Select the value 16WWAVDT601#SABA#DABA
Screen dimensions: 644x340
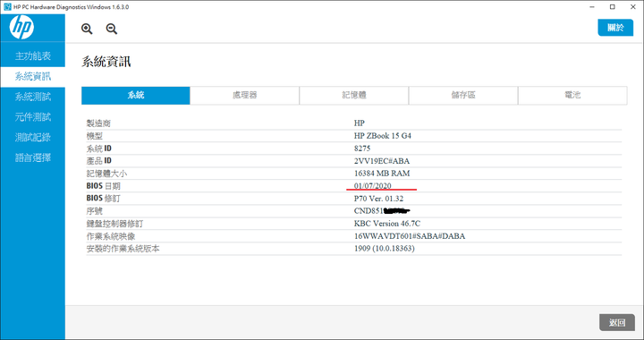[x=410, y=236]
